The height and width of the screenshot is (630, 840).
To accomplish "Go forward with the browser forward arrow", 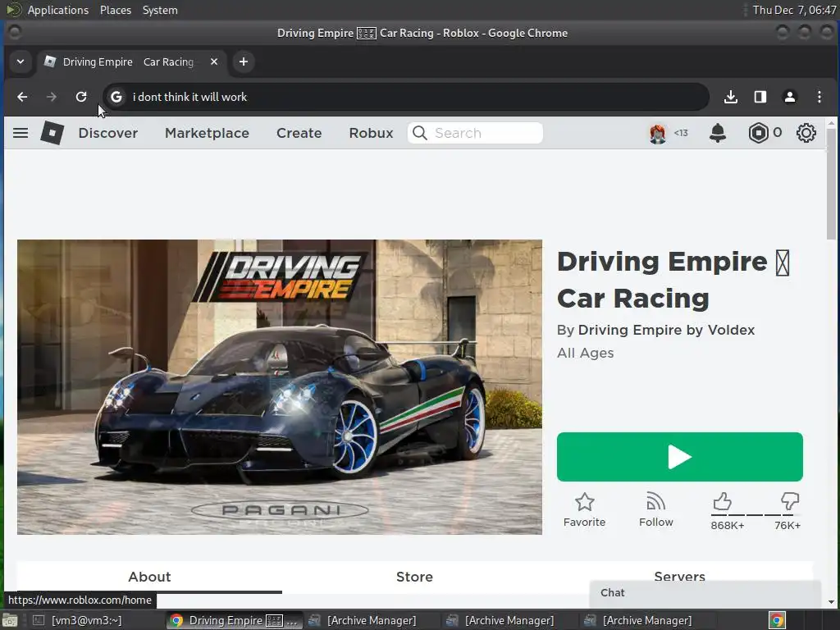I will [x=52, y=97].
